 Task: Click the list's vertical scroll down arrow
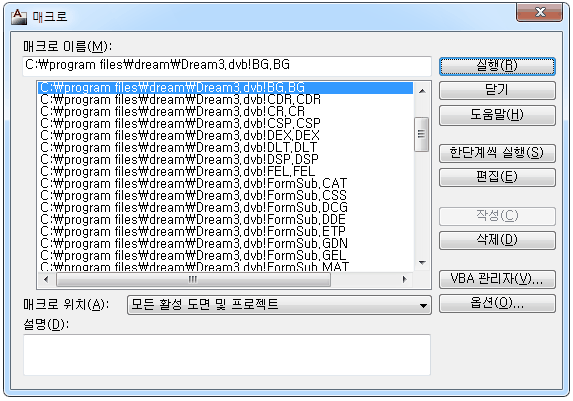pos(422,262)
